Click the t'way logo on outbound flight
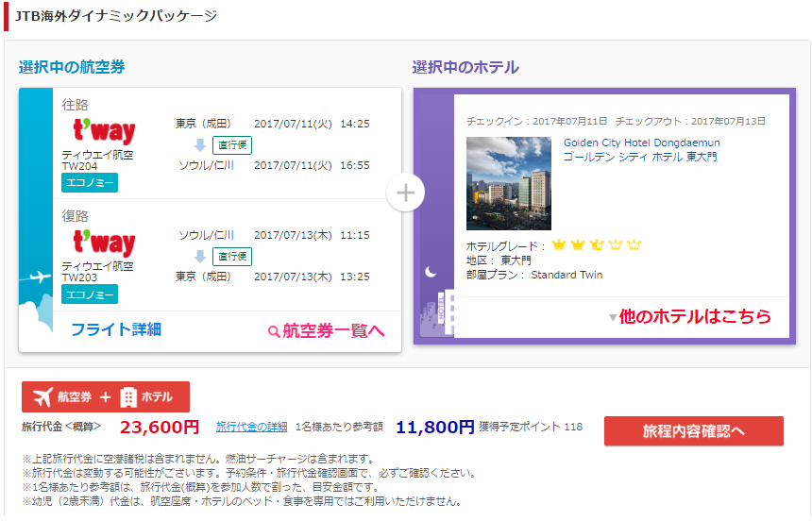The width and height of the screenshot is (812, 521). click(x=104, y=131)
